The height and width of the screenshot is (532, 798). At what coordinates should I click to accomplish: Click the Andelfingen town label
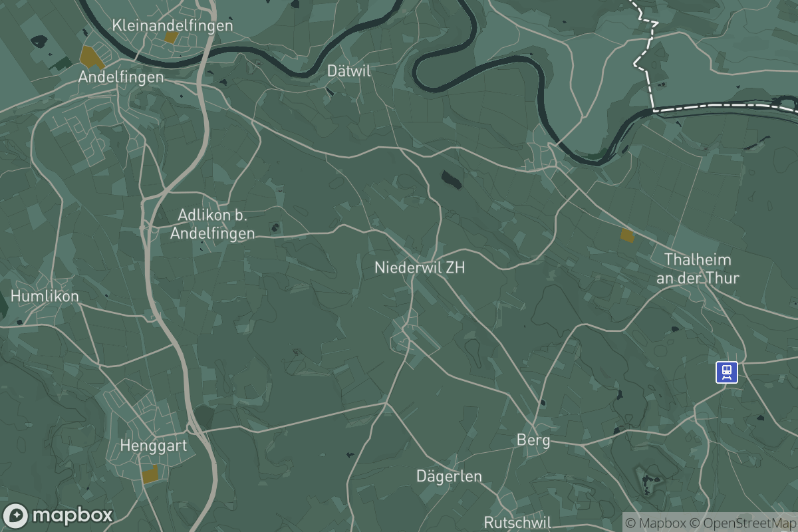pos(121,77)
